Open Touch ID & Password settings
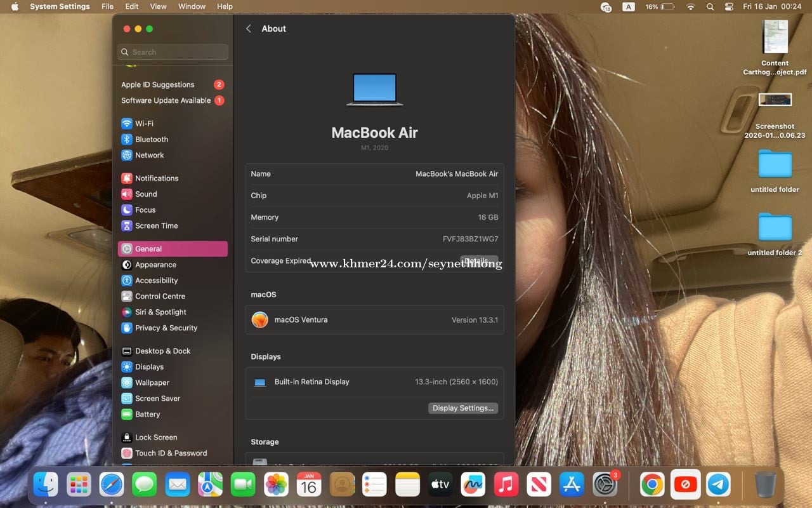The width and height of the screenshot is (812, 508). point(171,453)
